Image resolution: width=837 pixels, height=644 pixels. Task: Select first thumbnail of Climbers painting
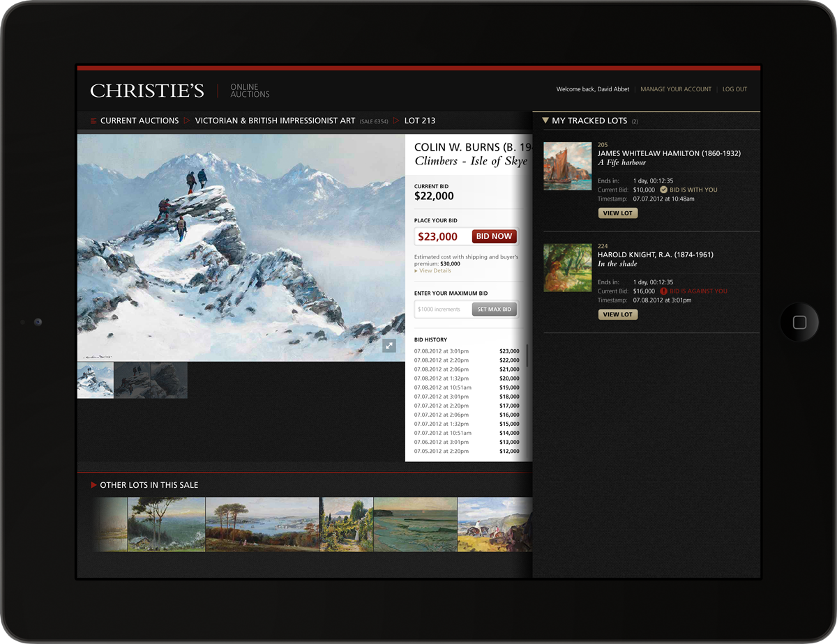click(x=96, y=380)
